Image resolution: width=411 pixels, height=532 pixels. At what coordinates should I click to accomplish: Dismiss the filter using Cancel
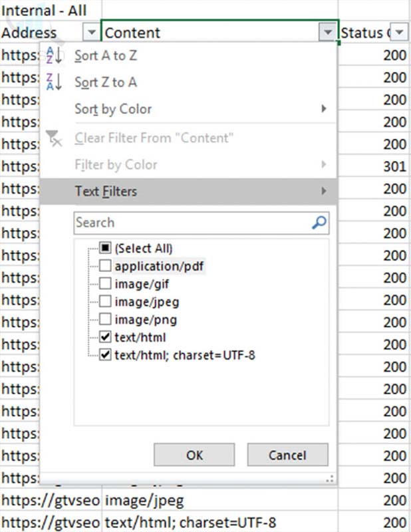click(287, 455)
